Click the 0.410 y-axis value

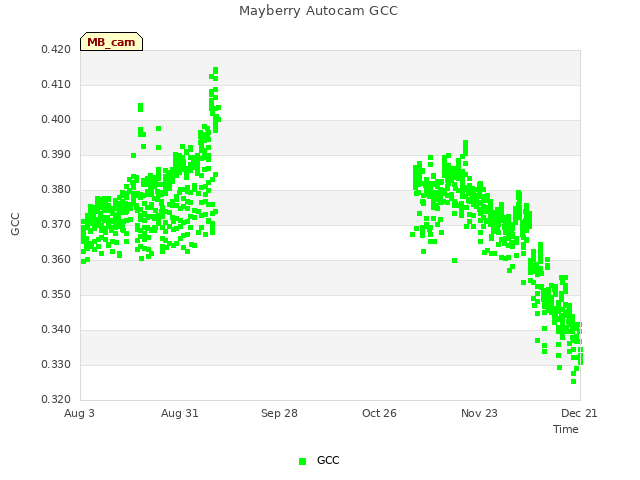[56, 84]
